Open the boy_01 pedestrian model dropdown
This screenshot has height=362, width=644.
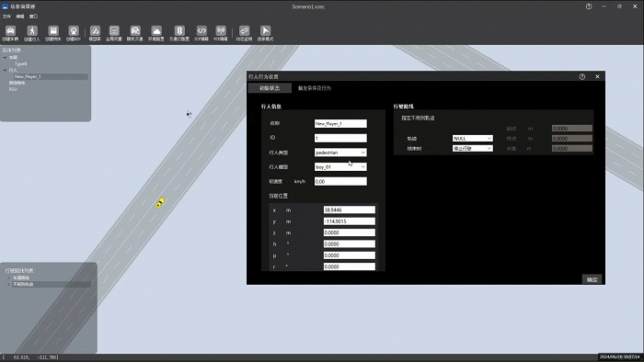point(340,167)
